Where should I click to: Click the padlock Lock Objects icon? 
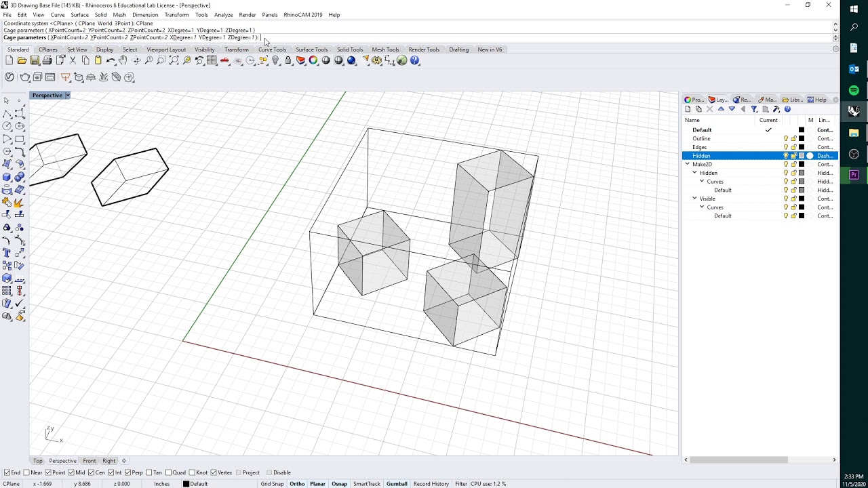288,60
